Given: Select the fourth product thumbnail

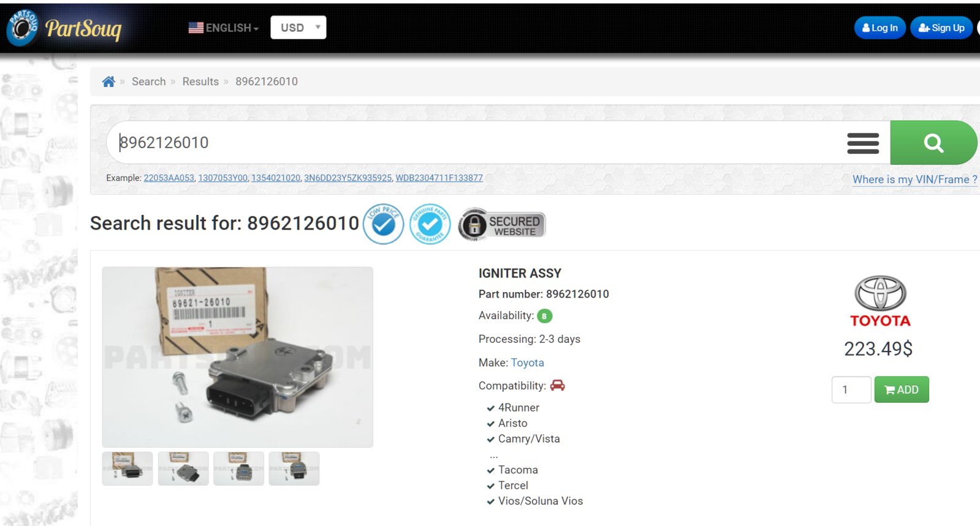Looking at the screenshot, I should pyautogui.click(x=294, y=469).
